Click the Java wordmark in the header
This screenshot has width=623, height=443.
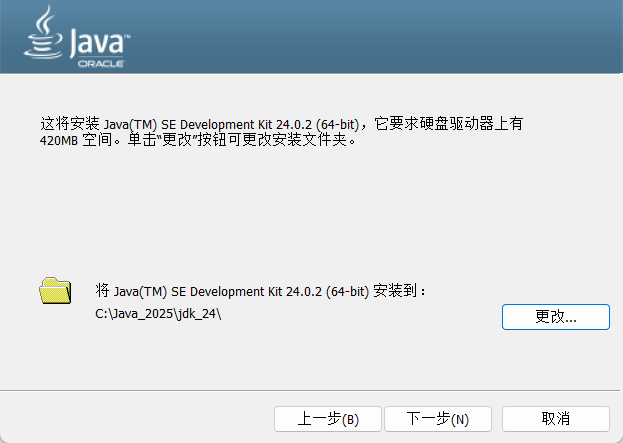[95, 42]
